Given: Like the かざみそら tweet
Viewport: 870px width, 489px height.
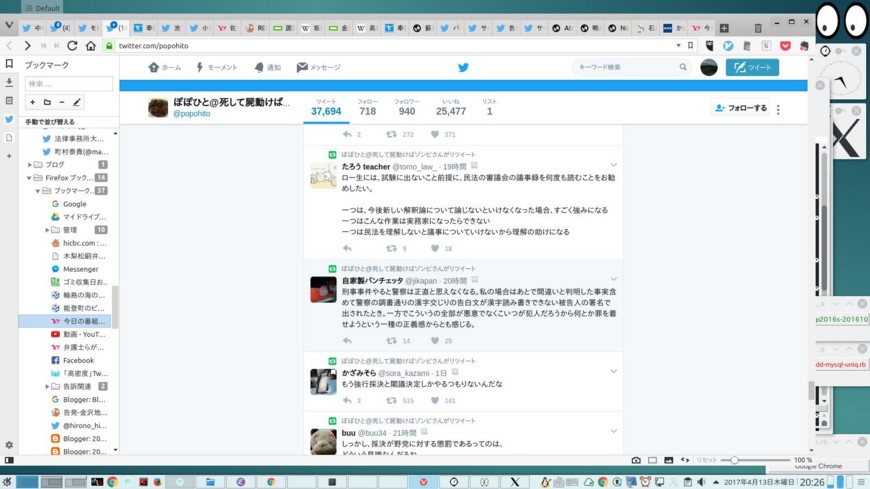Looking at the screenshot, I should [434, 400].
